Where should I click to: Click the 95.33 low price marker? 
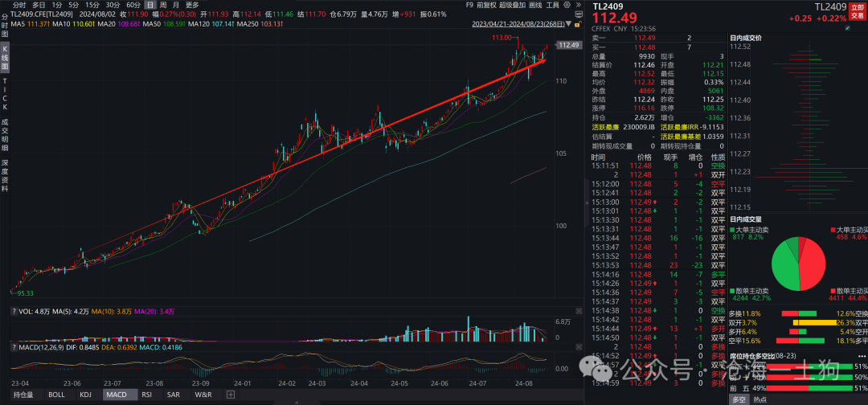pyautogui.click(x=25, y=292)
